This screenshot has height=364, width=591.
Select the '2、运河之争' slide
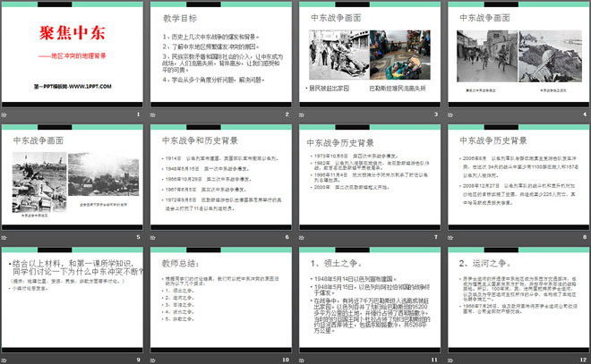click(517, 299)
